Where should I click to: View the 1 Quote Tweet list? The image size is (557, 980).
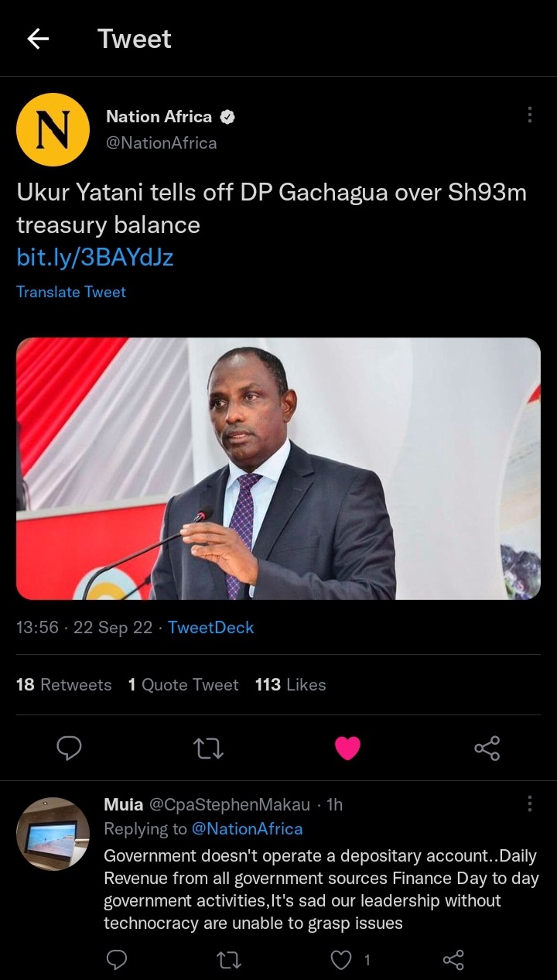[x=183, y=684]
